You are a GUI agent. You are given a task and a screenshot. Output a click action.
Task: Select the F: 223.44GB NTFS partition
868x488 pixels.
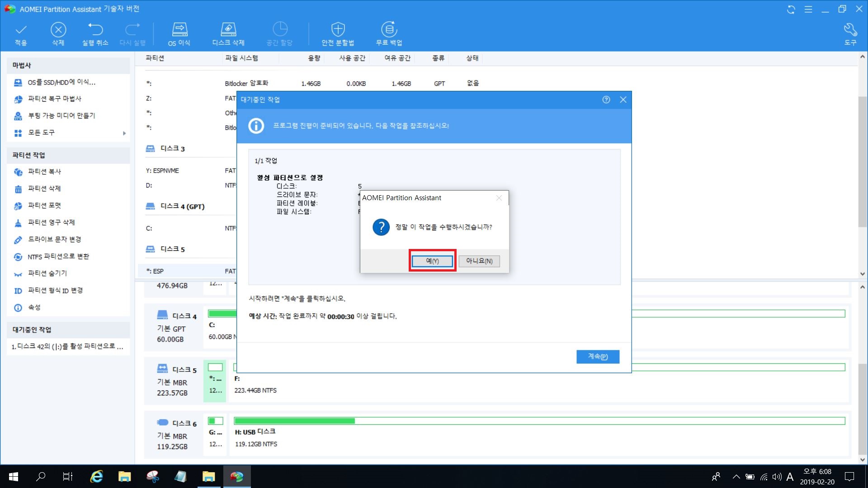[x=539, y=381]
